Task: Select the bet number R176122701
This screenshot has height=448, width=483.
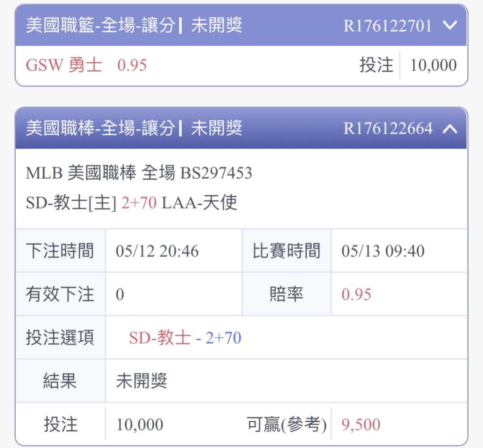Action: (x=388, y=26)
